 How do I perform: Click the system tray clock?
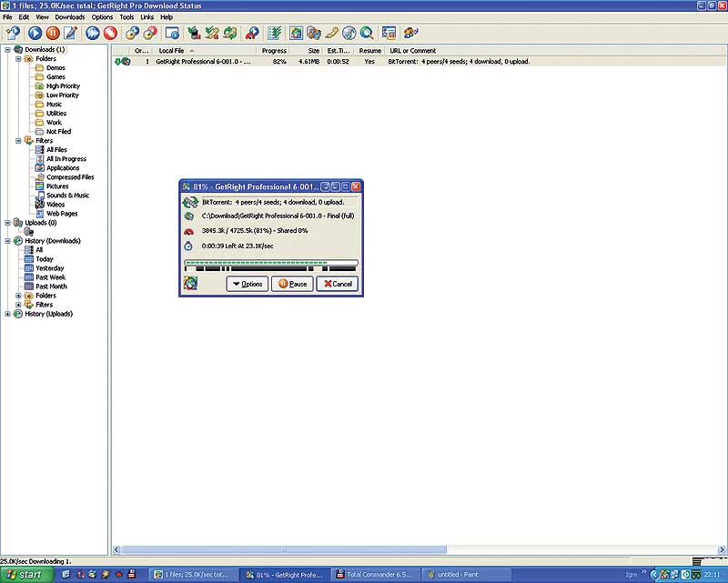pos(712,575)
